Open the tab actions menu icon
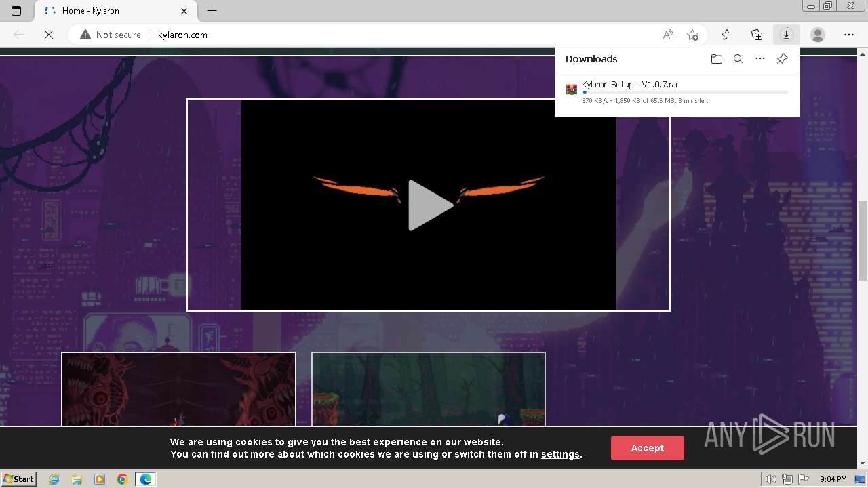The height and width of the screenshot is (488, 868). point(16,11)
